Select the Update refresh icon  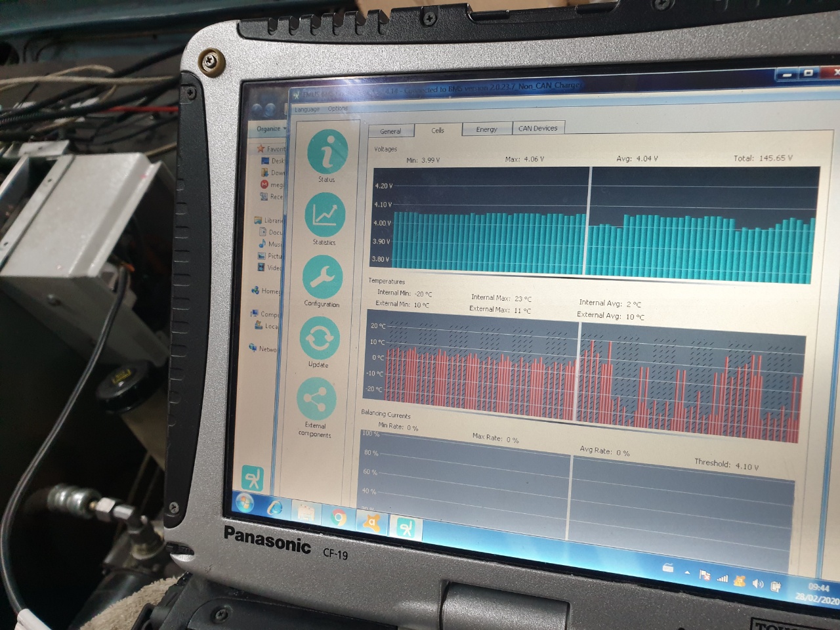click(319, 339)
